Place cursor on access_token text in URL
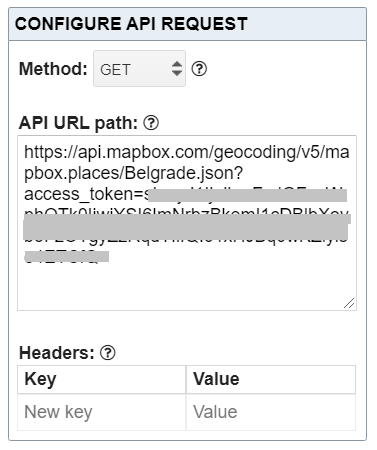Screen dimensions: 377x450 pos(80,194)
